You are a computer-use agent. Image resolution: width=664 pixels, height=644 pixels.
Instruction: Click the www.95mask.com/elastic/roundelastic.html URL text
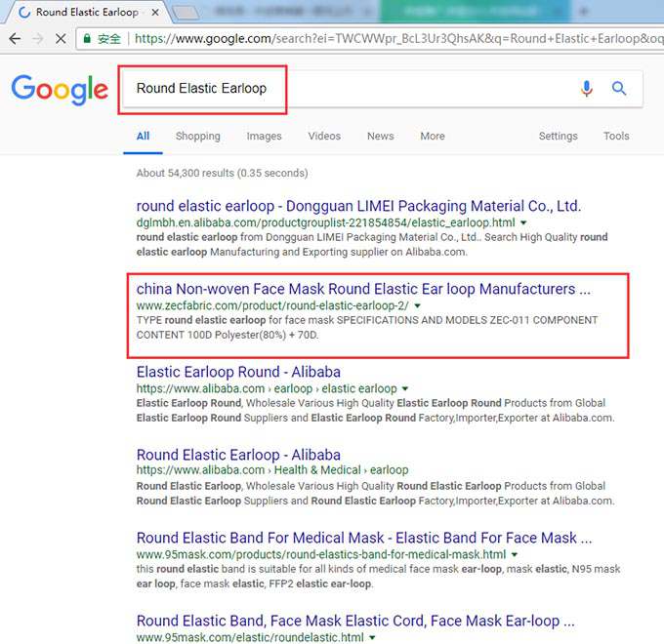tap(250, 637)
